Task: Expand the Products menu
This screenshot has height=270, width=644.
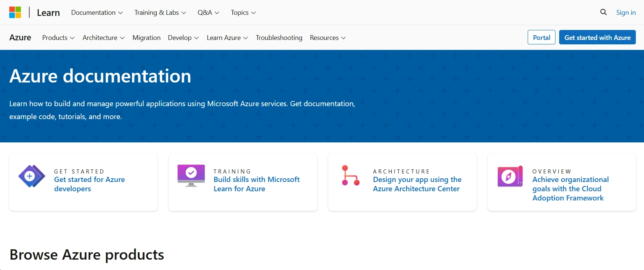Action: (x=58, y=38)
